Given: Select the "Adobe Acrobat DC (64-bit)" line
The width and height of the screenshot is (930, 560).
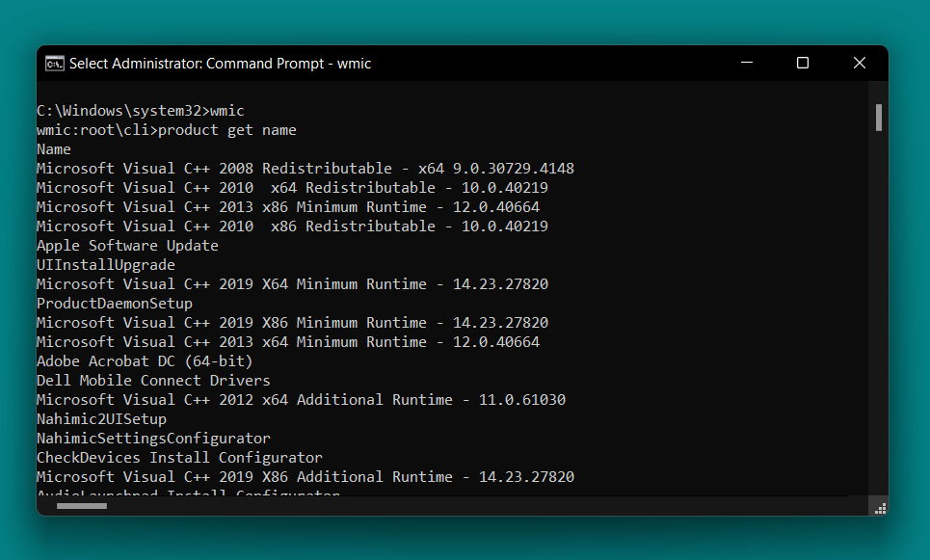Looking at the screenshot, I should pyautogui.click(x=145, y=361).
